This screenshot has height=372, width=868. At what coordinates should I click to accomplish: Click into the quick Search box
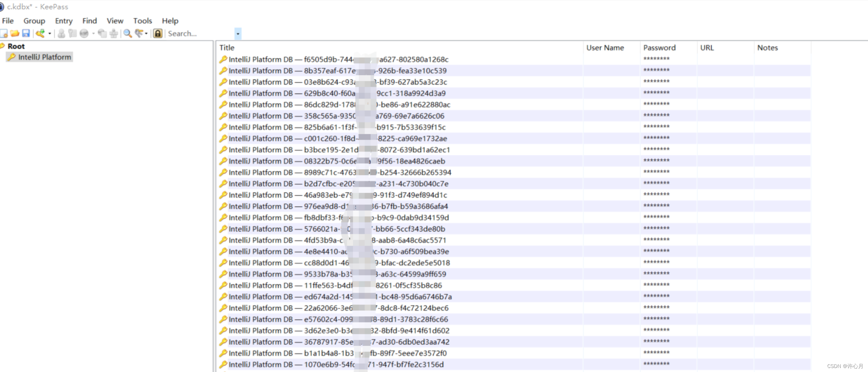click(x=200, y=33)
